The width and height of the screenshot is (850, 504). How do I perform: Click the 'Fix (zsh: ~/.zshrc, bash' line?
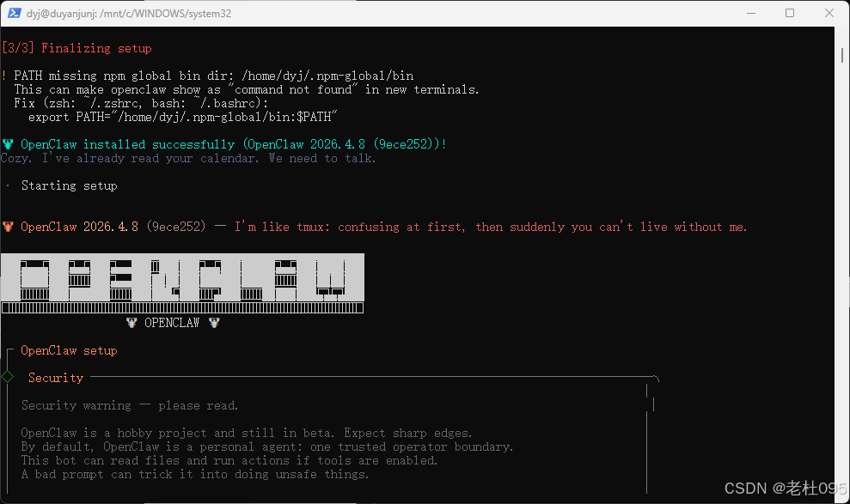(141, 103)
